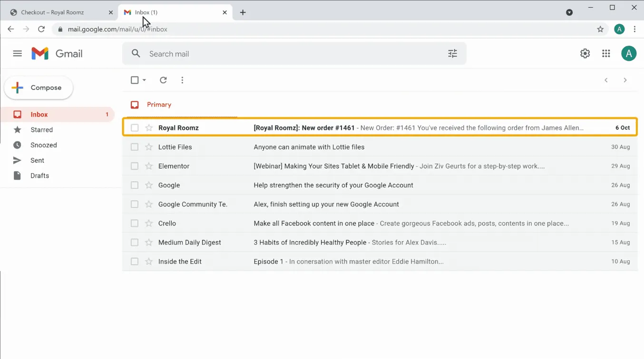Click the Compose button
644x359 pixels.
[x=39, y=88]
